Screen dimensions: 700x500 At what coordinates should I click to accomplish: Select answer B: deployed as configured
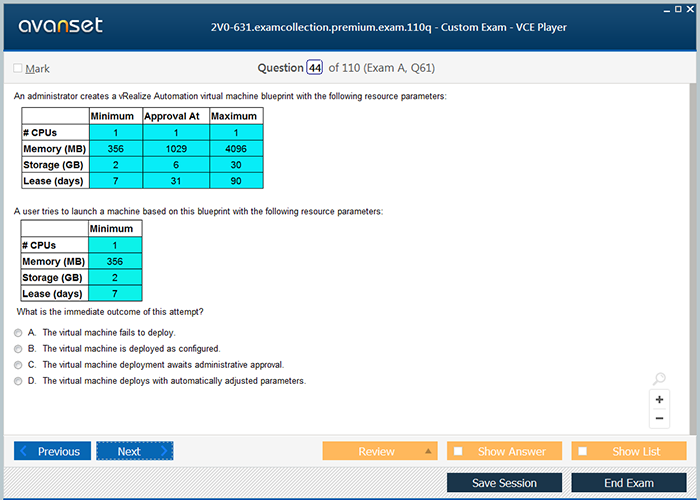coord(19,349)
